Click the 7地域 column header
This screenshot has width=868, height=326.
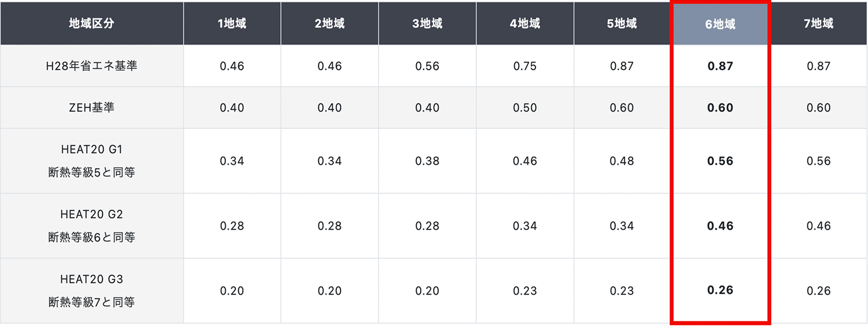tap(818, 24)
